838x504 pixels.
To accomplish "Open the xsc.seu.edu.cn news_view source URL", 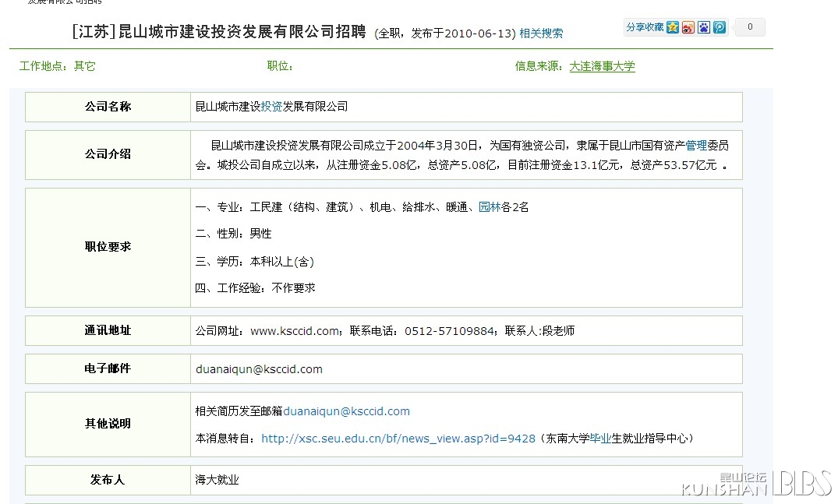I will pos(398,439).
